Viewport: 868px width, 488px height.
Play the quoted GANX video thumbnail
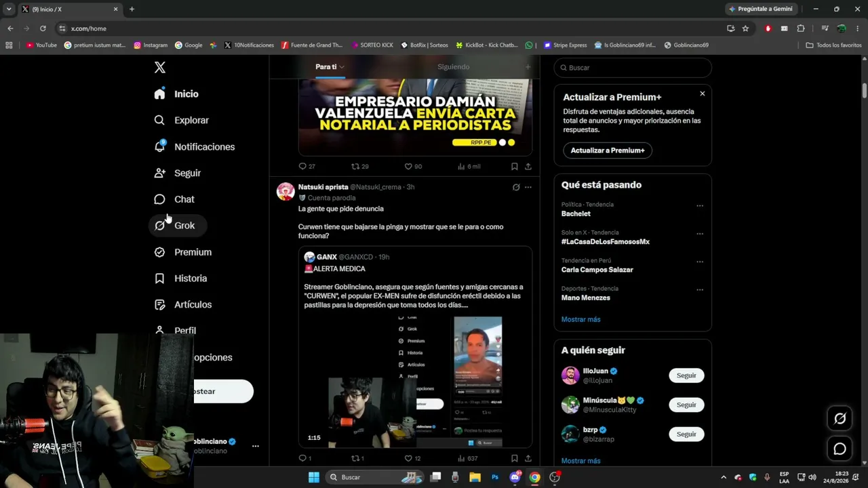coord(415,382)
